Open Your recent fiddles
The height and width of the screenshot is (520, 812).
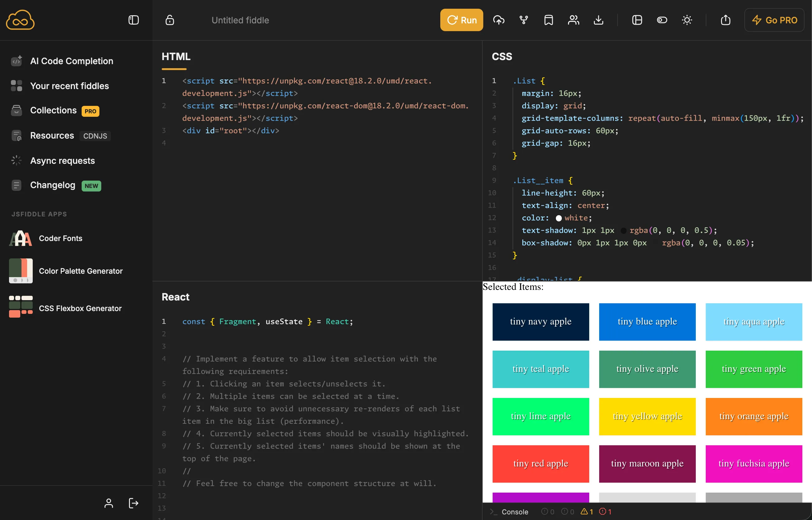point(69,86)
